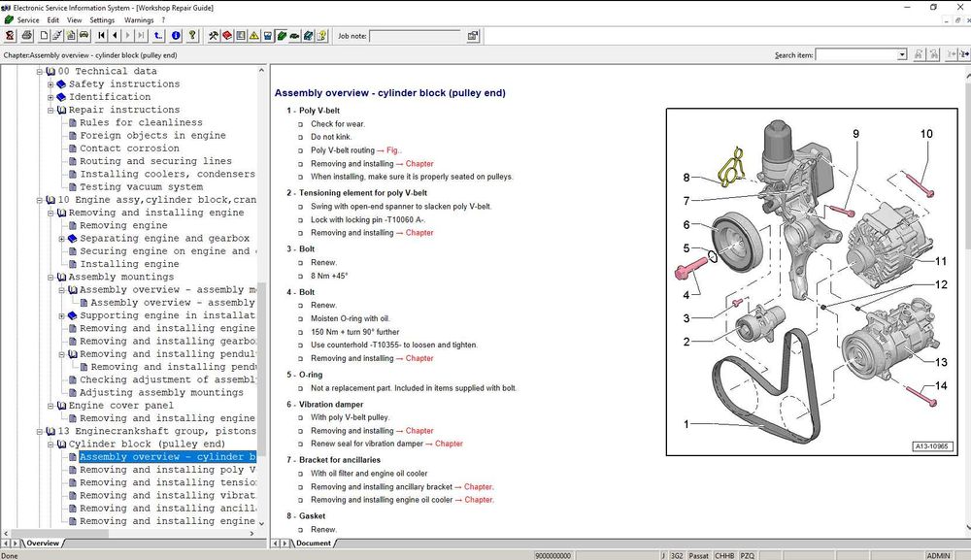Collapse the Engine cover panel node
This screenshot has width=971, height=560.
coord(50,406)
